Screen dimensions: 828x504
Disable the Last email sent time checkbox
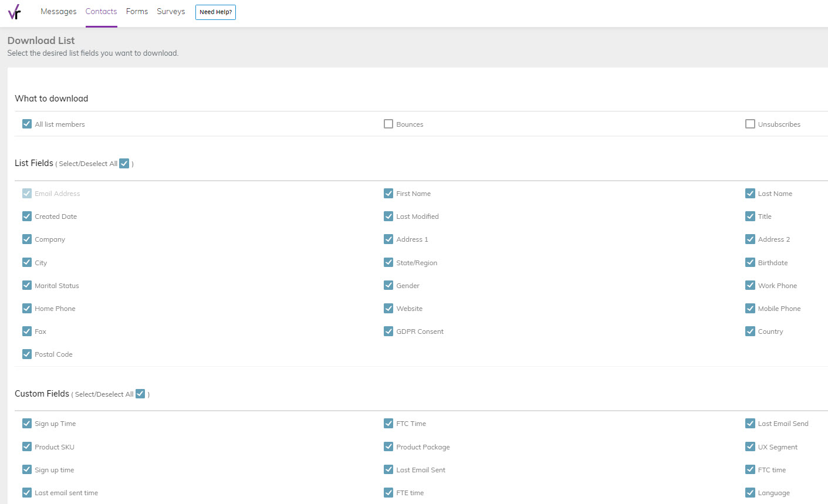click(x=27, y=492)
